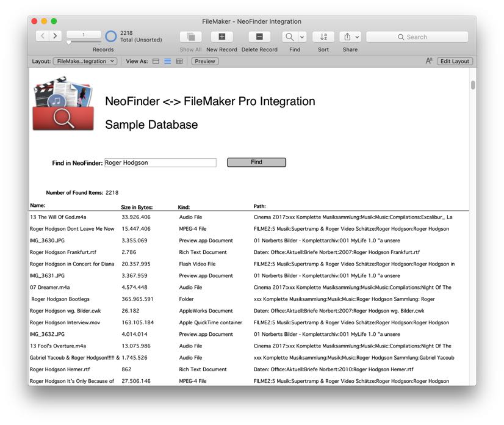This screenshot has height=425, width=504.
Task: Select 'Roger Hodgson Bootlegs' folder name
Action: 60,299
